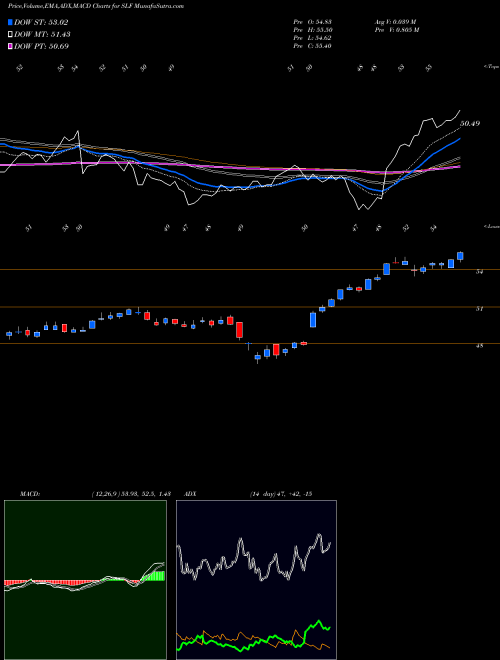Select the 'DOW ST: 53.02' legend text
The width and height of the screenshot is (500, 660).
[x=41, y=22]
